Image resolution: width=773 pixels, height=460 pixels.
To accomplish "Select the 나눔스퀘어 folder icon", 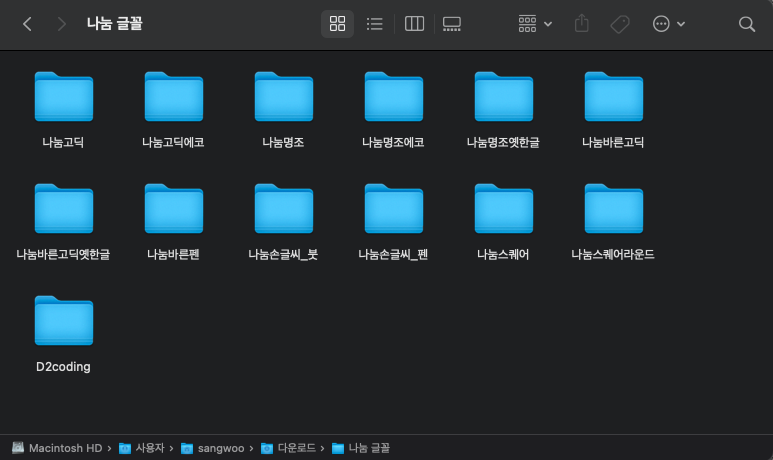I will click(x=503, y=208).
